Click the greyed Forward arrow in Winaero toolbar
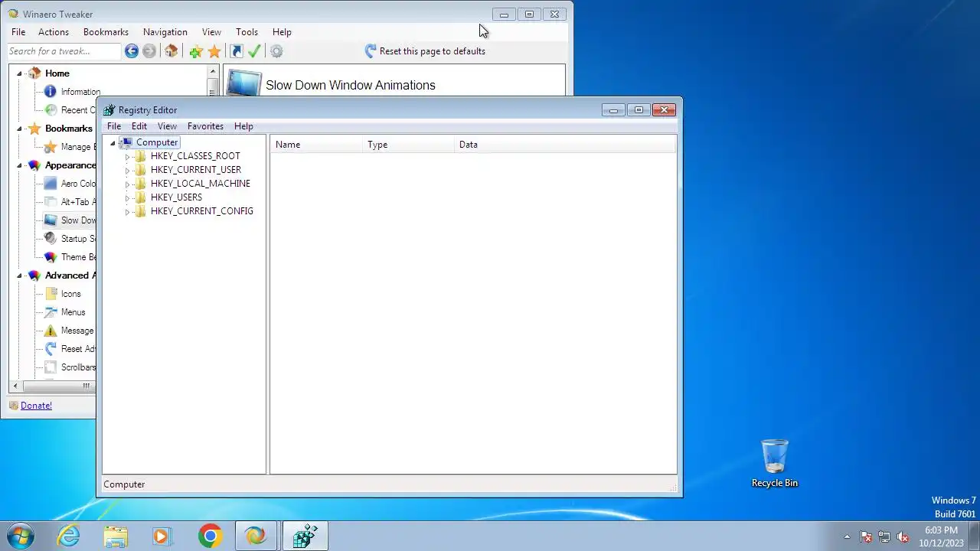 pyautogui.click(x=149, y=51)
